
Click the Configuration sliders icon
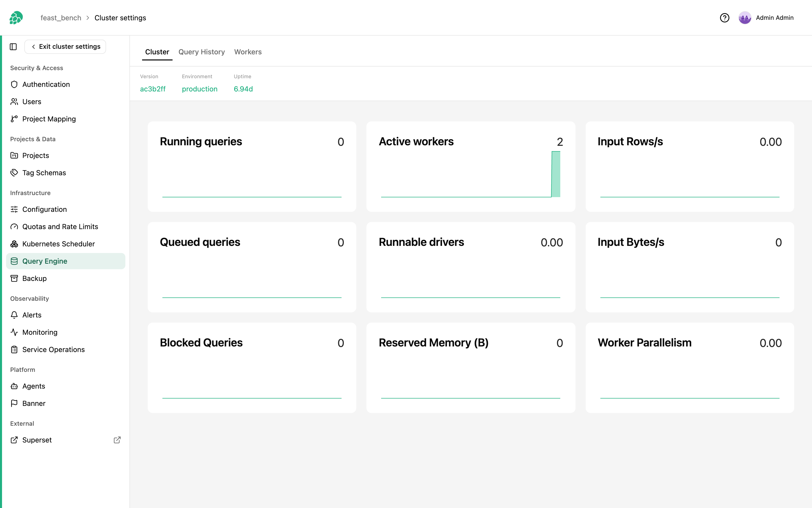click(14, 209)
